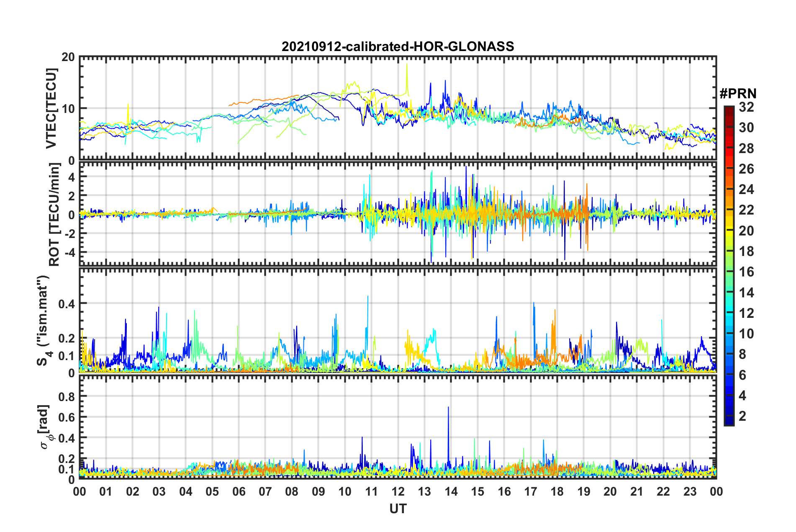Select colorbar tick label "6"
The width and height of the screenshot is (796, 532).
coord(742,375)
